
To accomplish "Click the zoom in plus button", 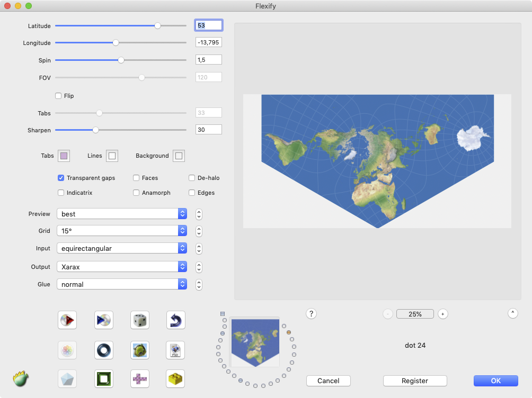I will [x=443, y=314].
